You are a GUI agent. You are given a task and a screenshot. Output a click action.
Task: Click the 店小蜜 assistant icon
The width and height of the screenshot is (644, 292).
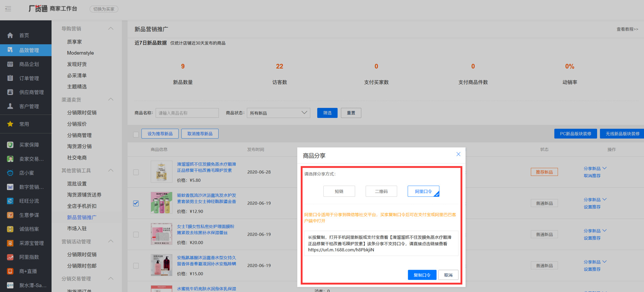point(10,173)
